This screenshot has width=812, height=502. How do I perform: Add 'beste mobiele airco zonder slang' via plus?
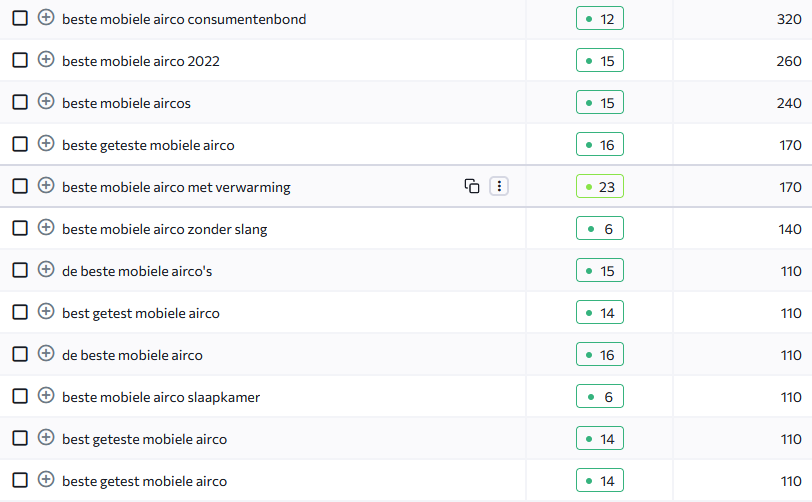pos(46,227)
